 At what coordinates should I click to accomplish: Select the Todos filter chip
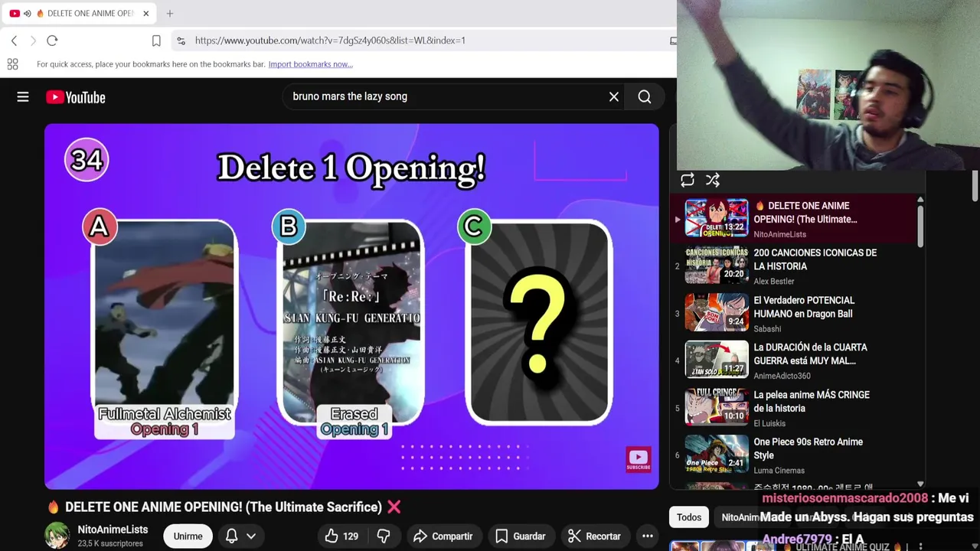(x=688, y=517)
